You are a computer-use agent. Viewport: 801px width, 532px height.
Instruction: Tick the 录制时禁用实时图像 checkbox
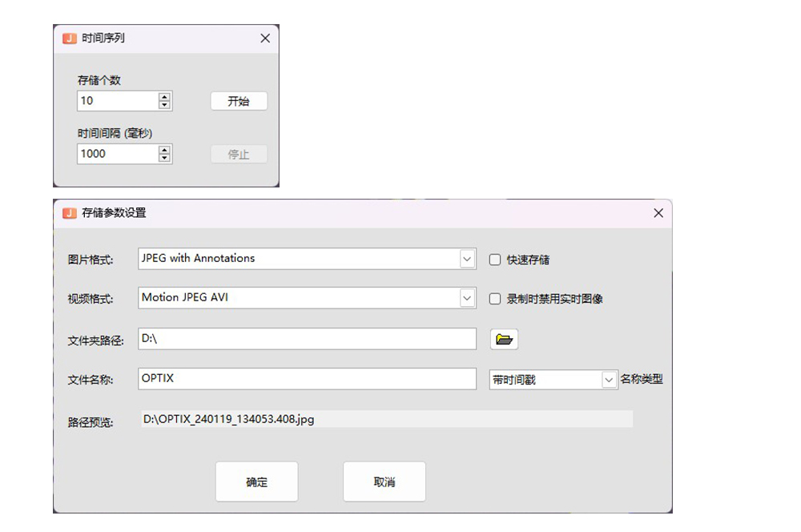coord(495,299)
